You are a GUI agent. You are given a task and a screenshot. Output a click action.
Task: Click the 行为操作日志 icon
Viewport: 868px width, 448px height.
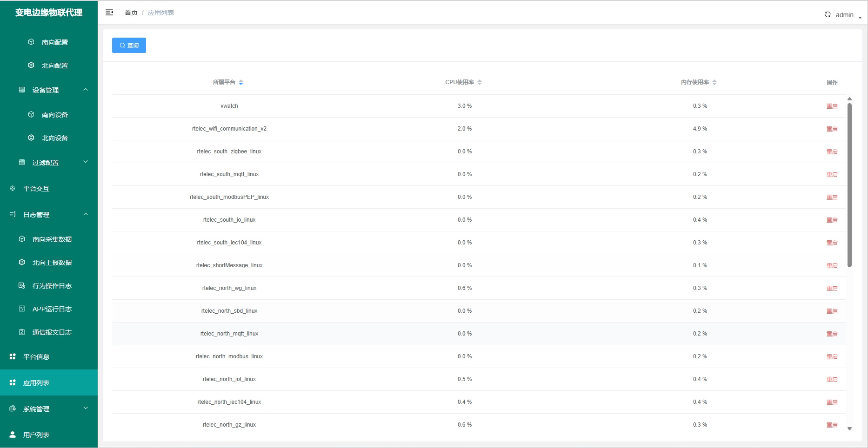click(x=22, y=286)
